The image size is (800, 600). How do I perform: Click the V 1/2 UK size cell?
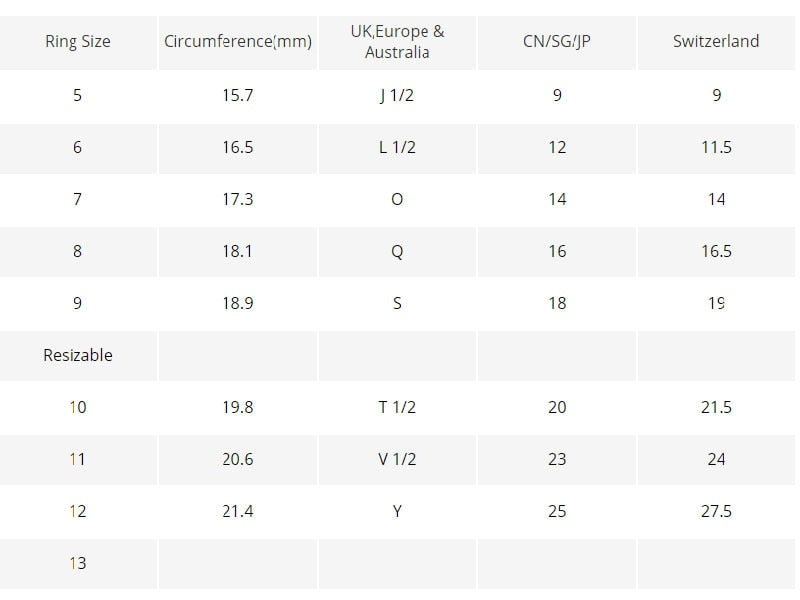397,459
